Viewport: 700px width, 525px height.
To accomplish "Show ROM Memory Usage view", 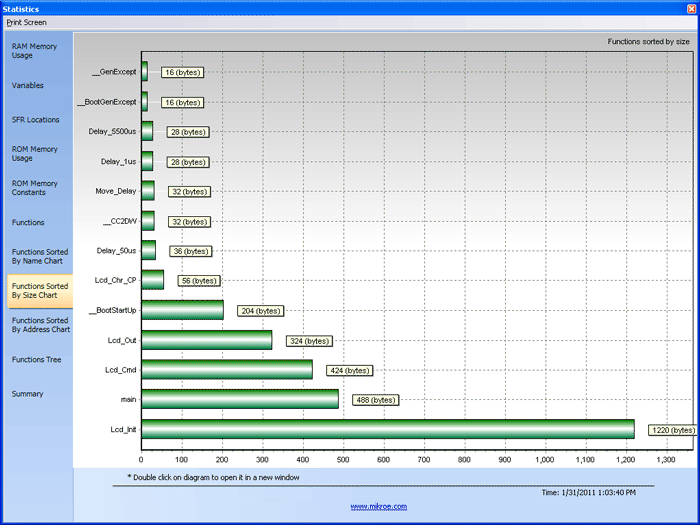I will [34, 154].
